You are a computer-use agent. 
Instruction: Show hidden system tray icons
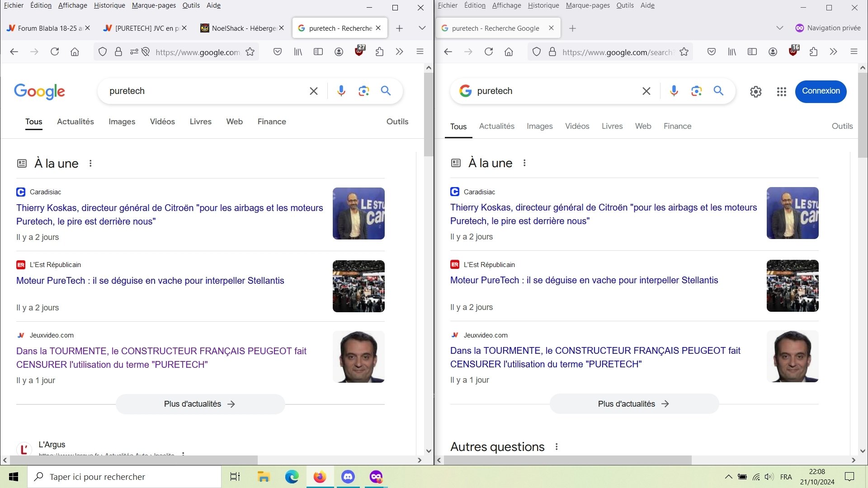click(728, 477)
